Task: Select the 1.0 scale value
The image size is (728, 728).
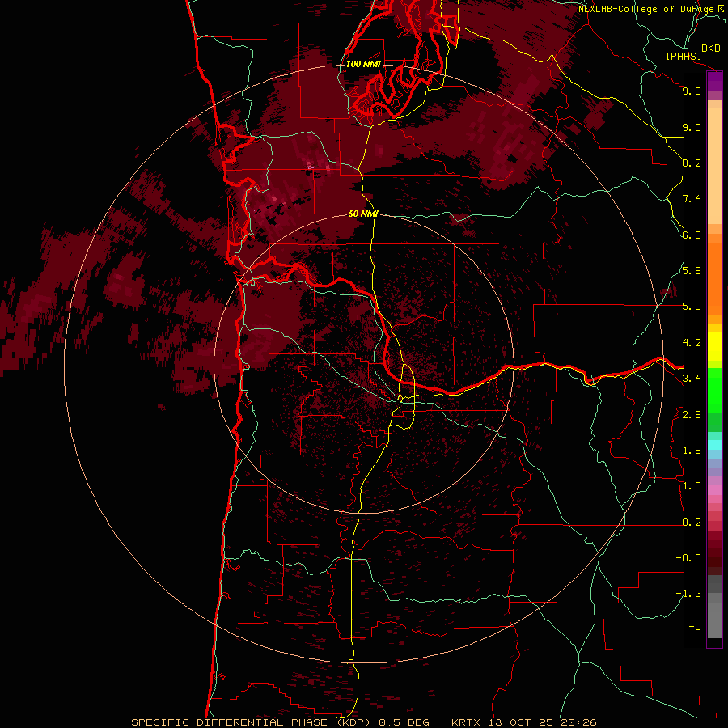Action: tap(692, 486)
